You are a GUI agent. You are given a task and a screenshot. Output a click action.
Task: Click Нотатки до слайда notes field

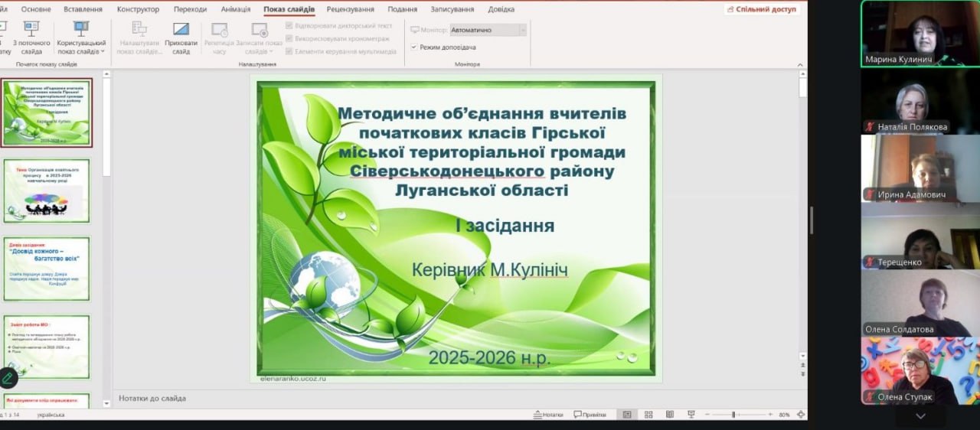459,398
